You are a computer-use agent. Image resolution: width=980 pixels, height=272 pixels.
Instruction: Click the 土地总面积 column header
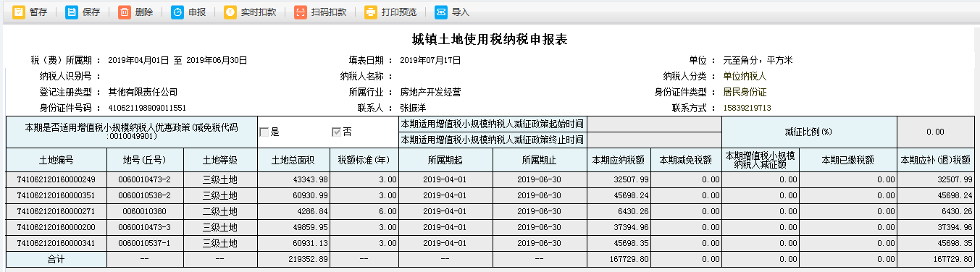point(293,160)
